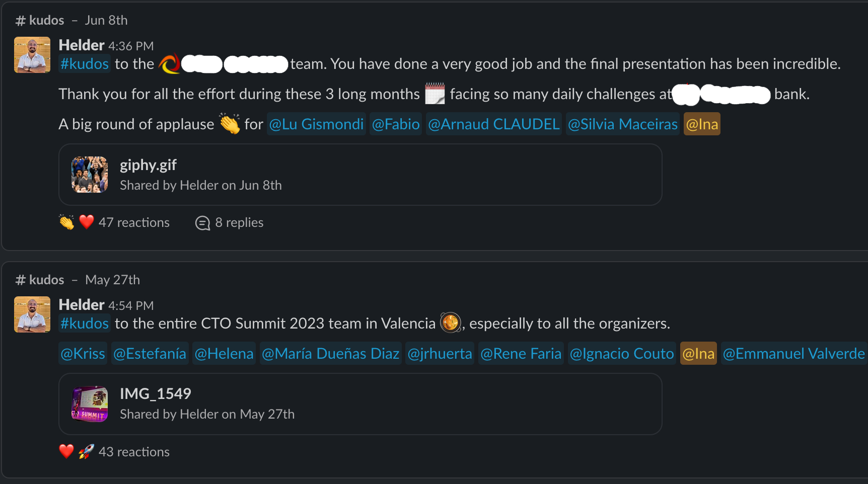Click the heart reaction on the June 8th message
This screenshot has height=484, width=868.
click(x=86, y=222)
